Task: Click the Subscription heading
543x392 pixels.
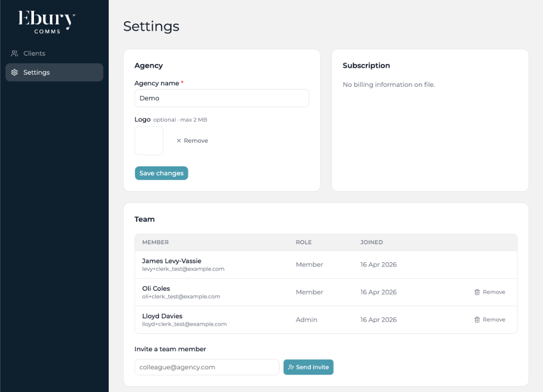Action: pos(366,65)
